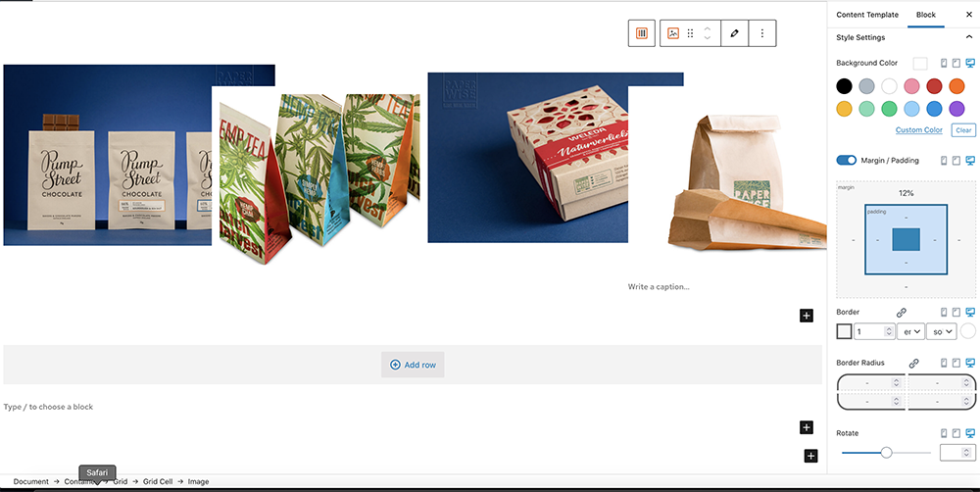The image size is (980, 492).
Task: Click the link icon next to Border Radius
Action: coord(913,363)
